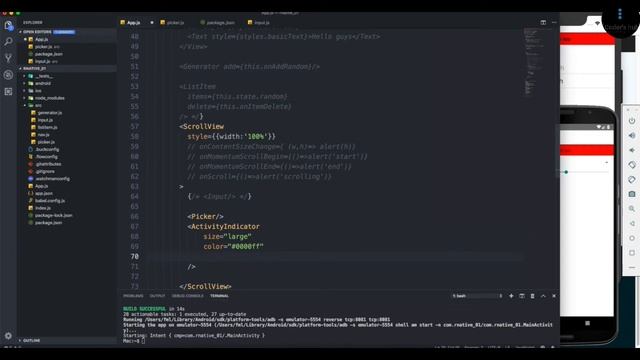
Task: Open the Source Control view
Action: [x=8, y=58]
